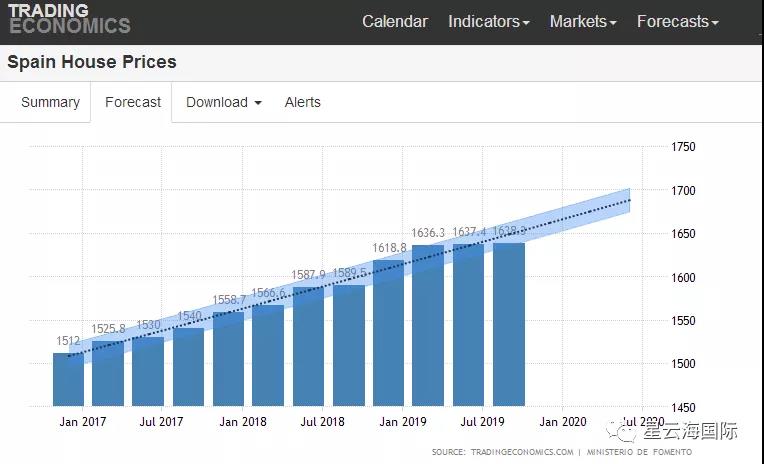The width and height of the screenshot is (764, 464).
Task: Click the bar labeled 1530
Action: 148,371
